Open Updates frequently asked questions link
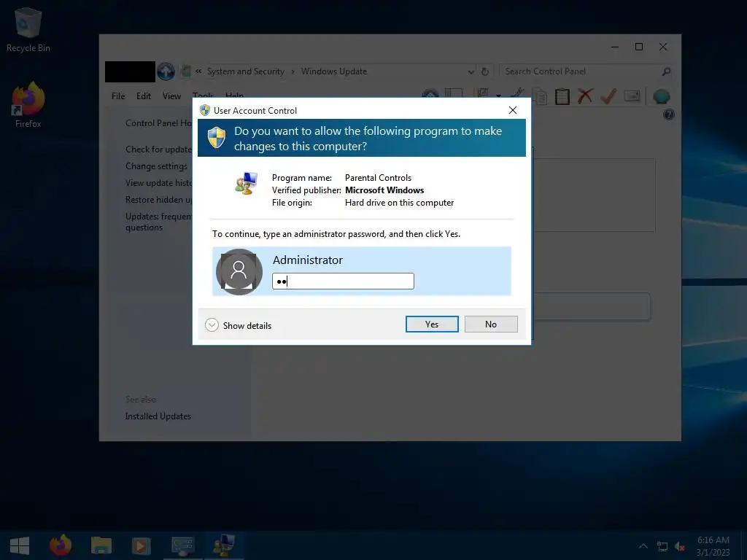The height and width of the screenshot is (560, 747). tap(158, 222)
